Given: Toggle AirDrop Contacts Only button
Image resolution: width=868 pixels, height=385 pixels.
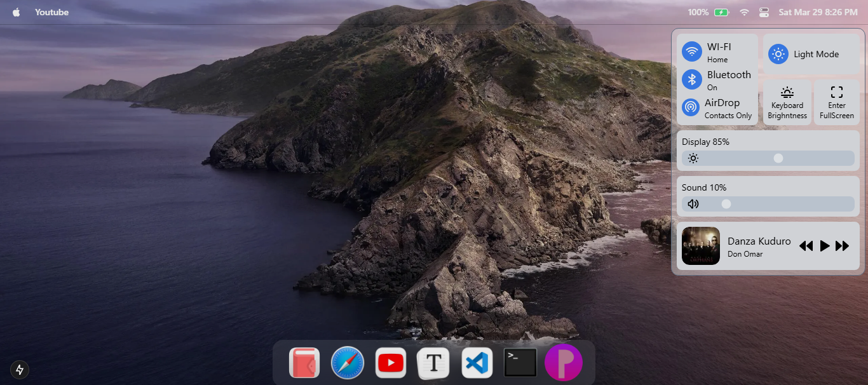Looking at the screenshot, I should (691, 107).
